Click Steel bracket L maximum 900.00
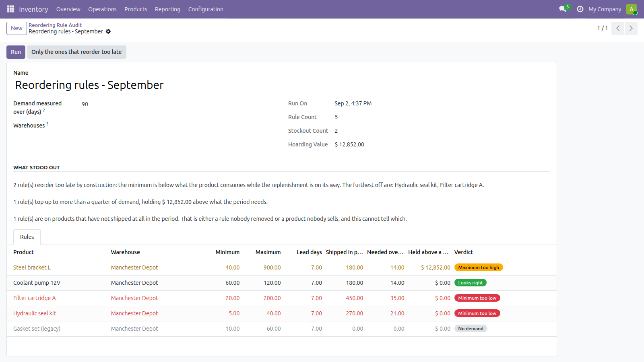Viewport: 644px width, 362px height. (272, 267)
